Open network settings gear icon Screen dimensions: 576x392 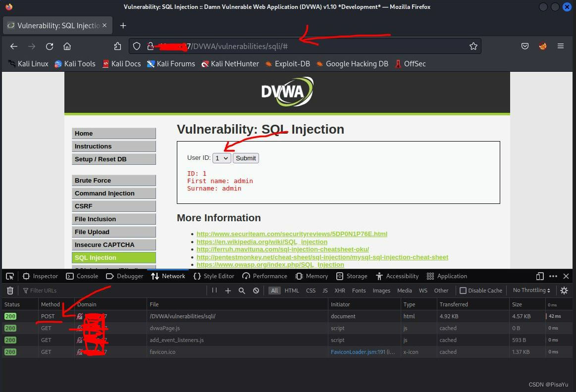coord(564,291)
